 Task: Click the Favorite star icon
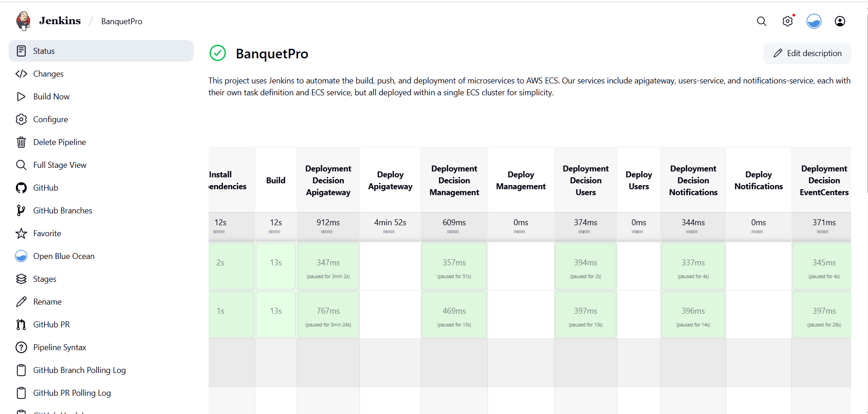[x=21, y=233]
